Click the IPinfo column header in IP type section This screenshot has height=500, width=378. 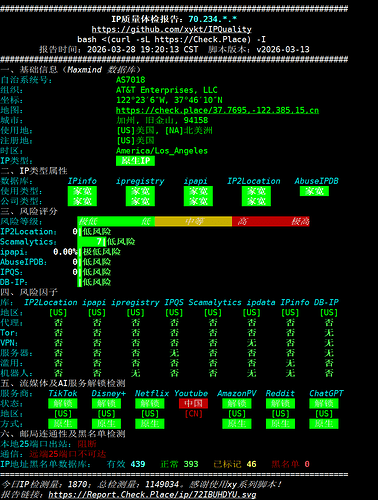82,181
